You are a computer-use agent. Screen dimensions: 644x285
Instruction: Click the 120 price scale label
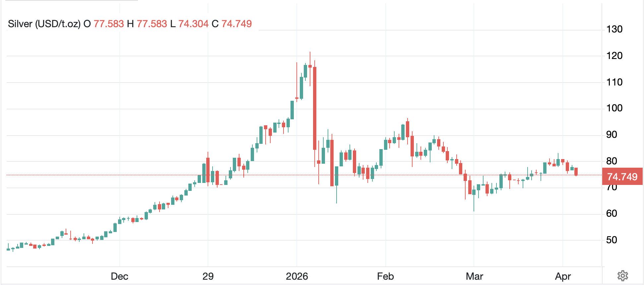point(614,56)
